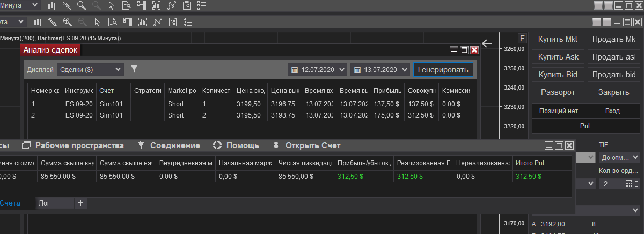
Task: Open the 13.07.2020 end date picker
Action: pos(380,70)
